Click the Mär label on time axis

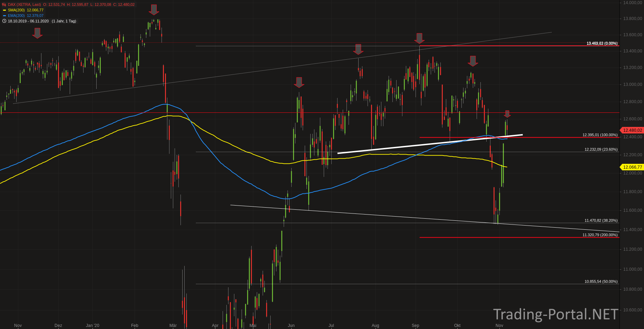pyautogui.click(x=173, y=326)
